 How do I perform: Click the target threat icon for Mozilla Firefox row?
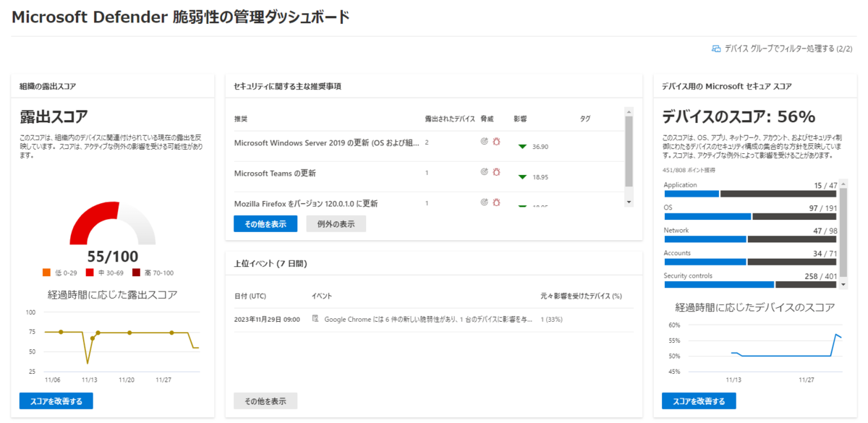pyautogui.click(x=484, y=203)
